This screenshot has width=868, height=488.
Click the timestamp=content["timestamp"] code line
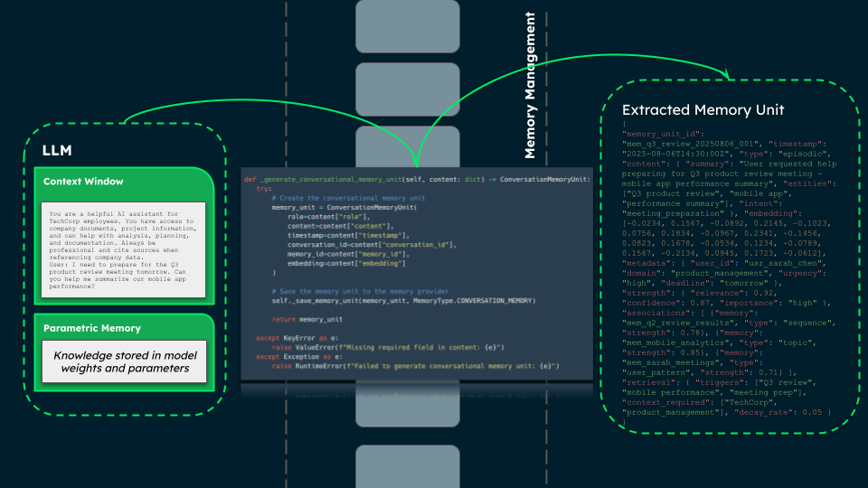coord(348,236)
